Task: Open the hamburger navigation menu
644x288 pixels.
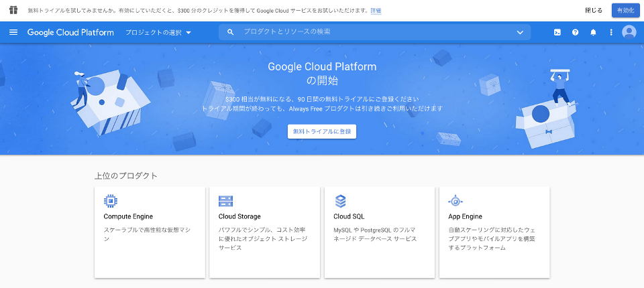Action: pyautogui.click(x=13, y=32)
